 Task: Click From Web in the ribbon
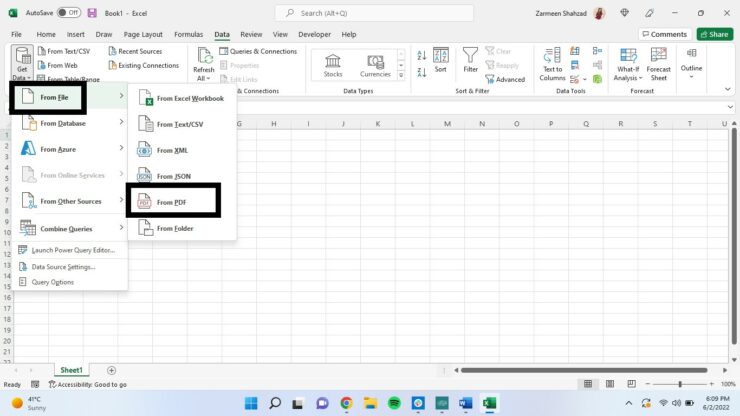[x=58, y=65]
